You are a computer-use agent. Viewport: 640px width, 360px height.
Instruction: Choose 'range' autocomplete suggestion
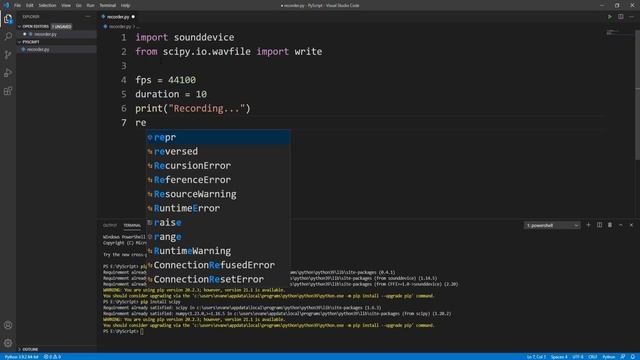coord(218,237)
